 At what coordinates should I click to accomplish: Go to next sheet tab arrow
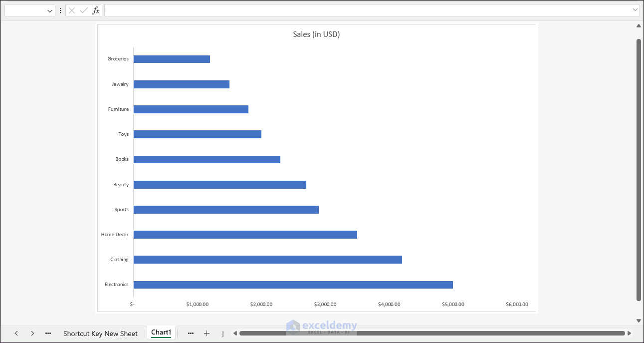pos(32,333)
